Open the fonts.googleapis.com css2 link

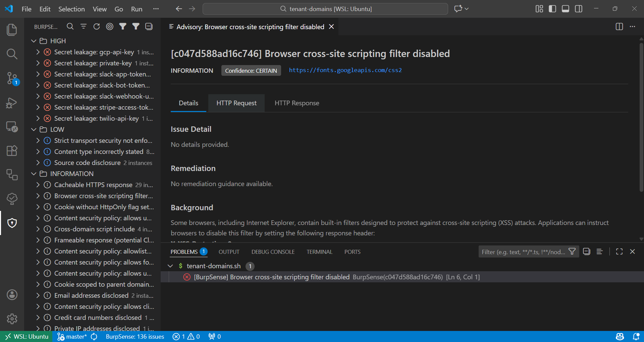tap(345, 70)
